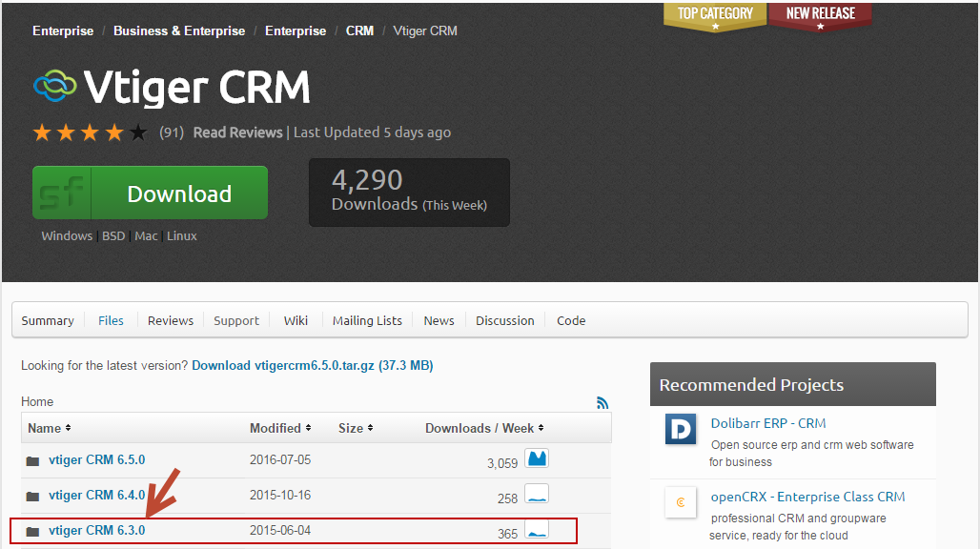Open the vtiger CRM 6.3.0 folder icon
Image resolution: width=980 pixels, height=549 pixels.
click(x=32, y=532)
